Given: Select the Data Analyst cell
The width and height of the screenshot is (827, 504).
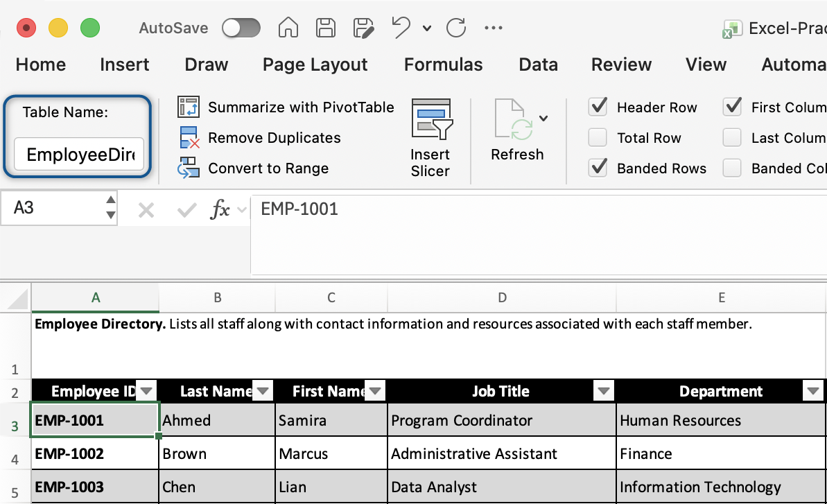Looking at the screenshot, I should coord(502,487).
